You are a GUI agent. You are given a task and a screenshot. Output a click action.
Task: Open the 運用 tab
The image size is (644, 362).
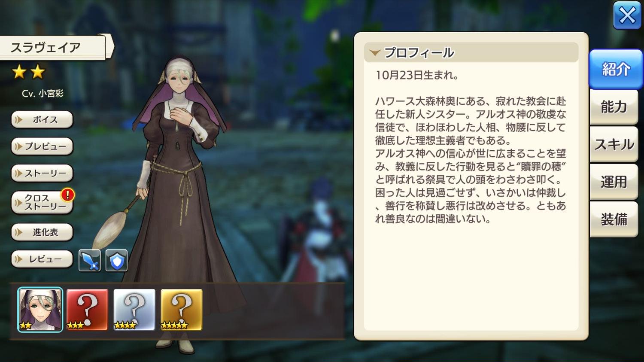pos(614,182)
